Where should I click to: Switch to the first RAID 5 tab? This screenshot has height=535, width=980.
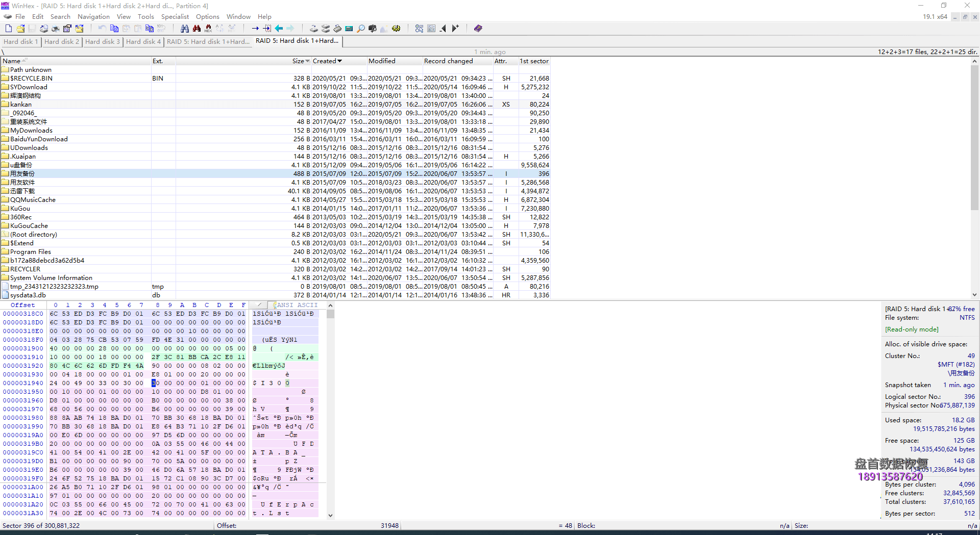click(208, 41)
